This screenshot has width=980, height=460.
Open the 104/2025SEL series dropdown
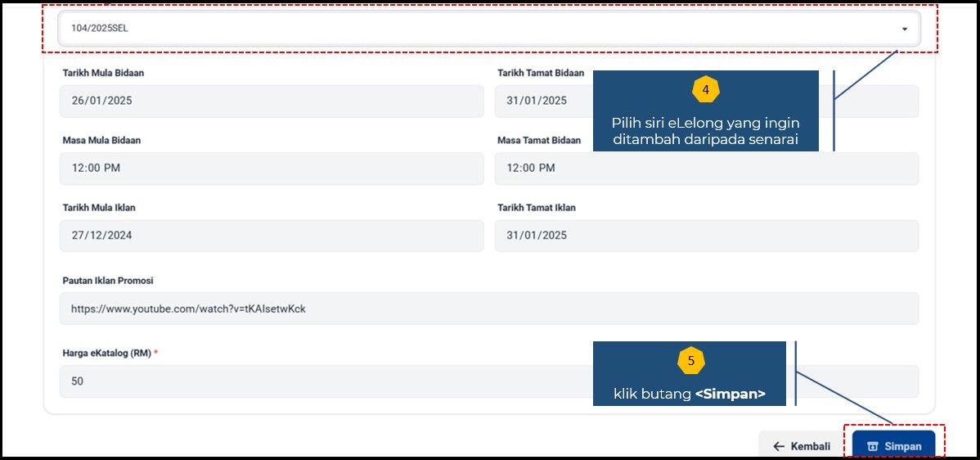pos(488,29)
